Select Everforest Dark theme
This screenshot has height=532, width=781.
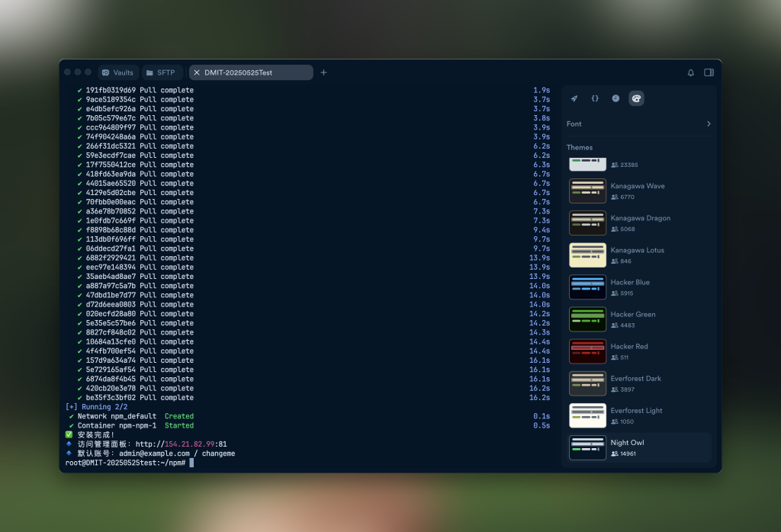click(x=638, y=383)
